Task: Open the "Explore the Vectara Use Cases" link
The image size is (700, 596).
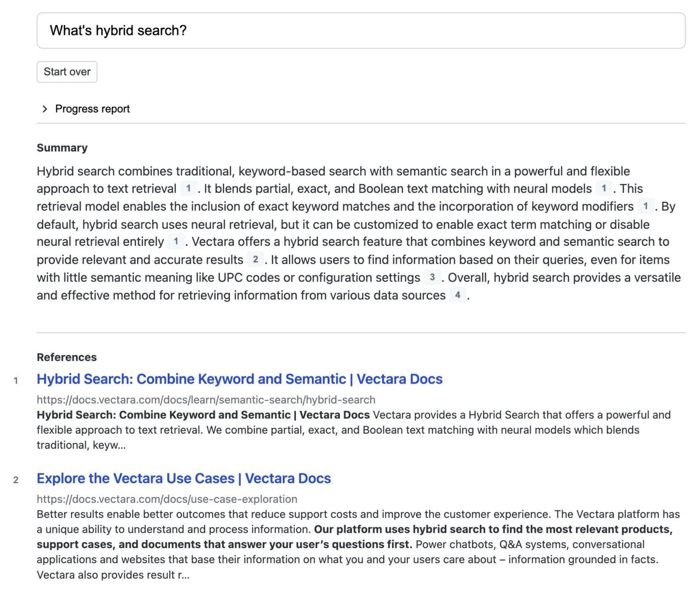Action: 183,479
